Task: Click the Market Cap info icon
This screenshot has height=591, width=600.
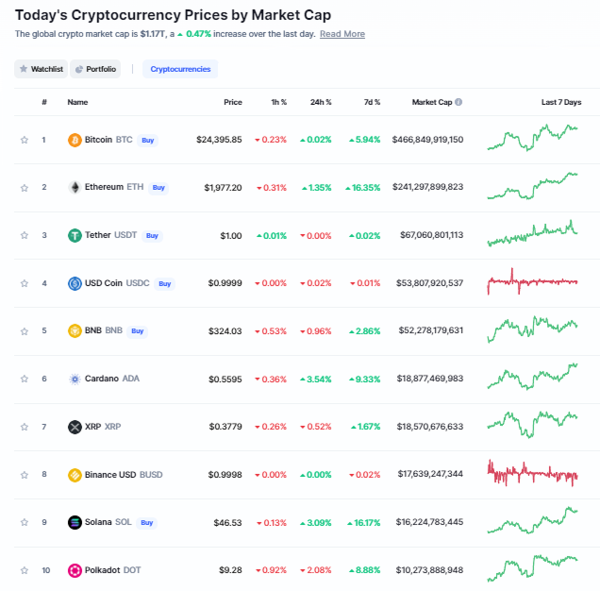Action: tap(458, 102)
